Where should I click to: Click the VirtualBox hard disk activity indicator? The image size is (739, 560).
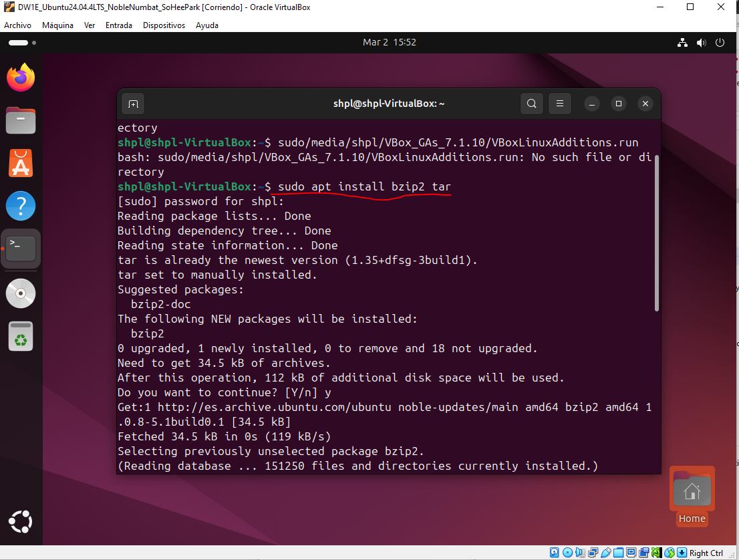click(555, 553)
